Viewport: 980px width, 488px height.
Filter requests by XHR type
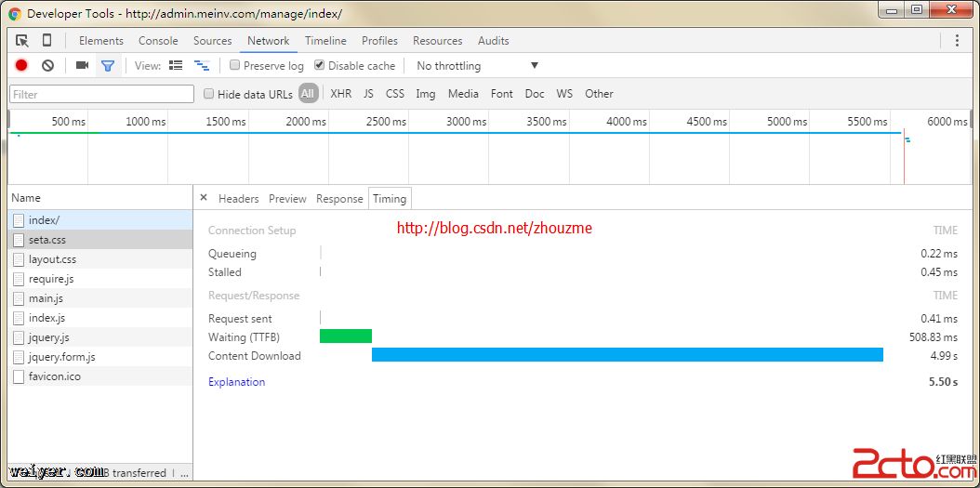point(340,94)
